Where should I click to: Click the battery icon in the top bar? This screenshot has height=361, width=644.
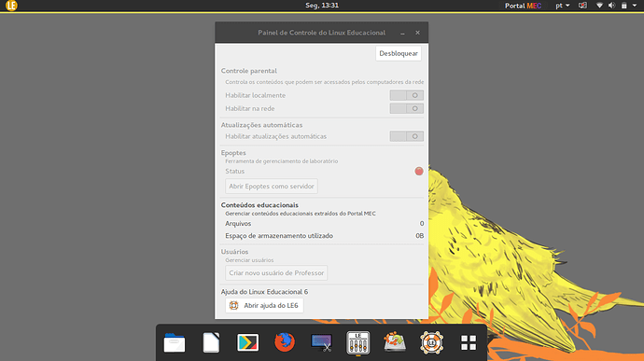point(623,6)
